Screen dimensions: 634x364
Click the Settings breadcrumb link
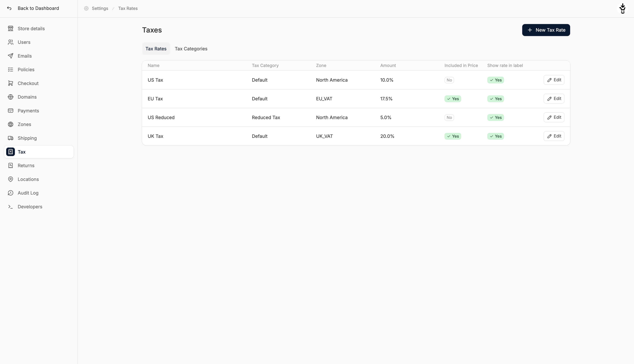100,8
